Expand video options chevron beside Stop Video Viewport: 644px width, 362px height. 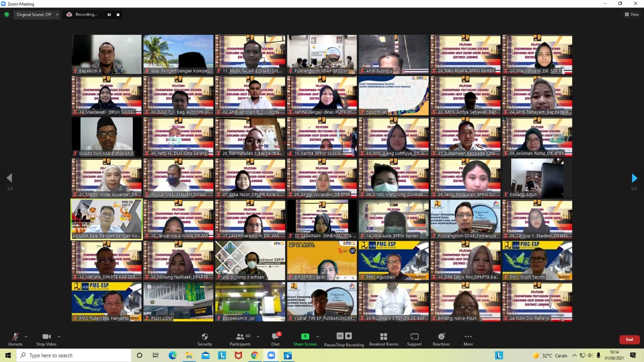click(59, 336)
